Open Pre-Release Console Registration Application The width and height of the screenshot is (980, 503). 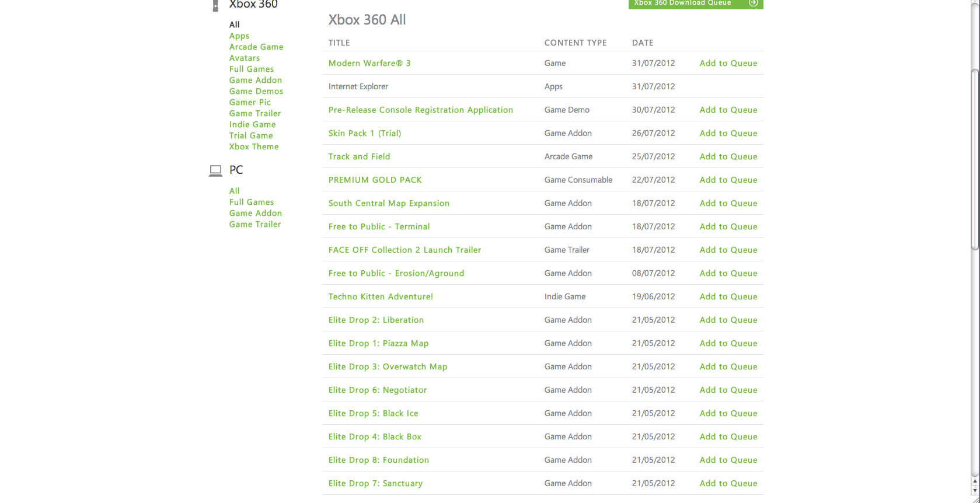click(x=421, y=110)
